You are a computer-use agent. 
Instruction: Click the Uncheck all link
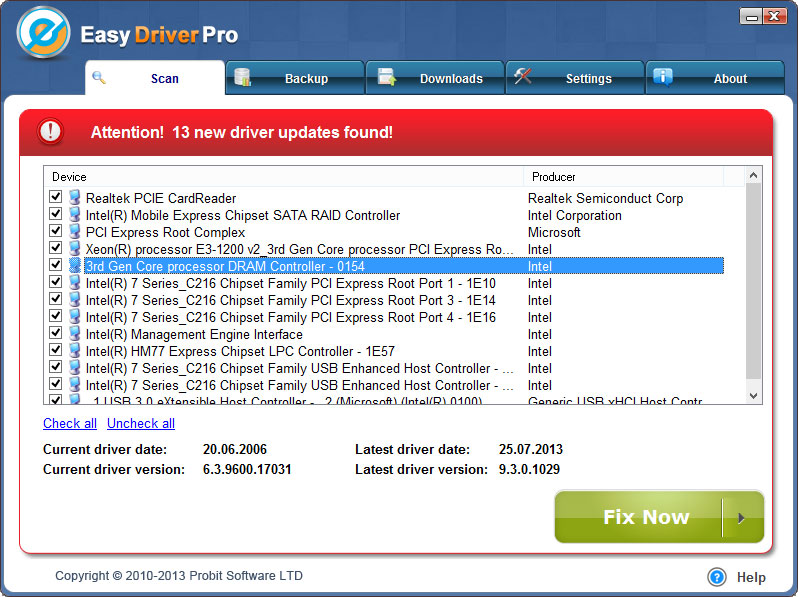(141, 423)
